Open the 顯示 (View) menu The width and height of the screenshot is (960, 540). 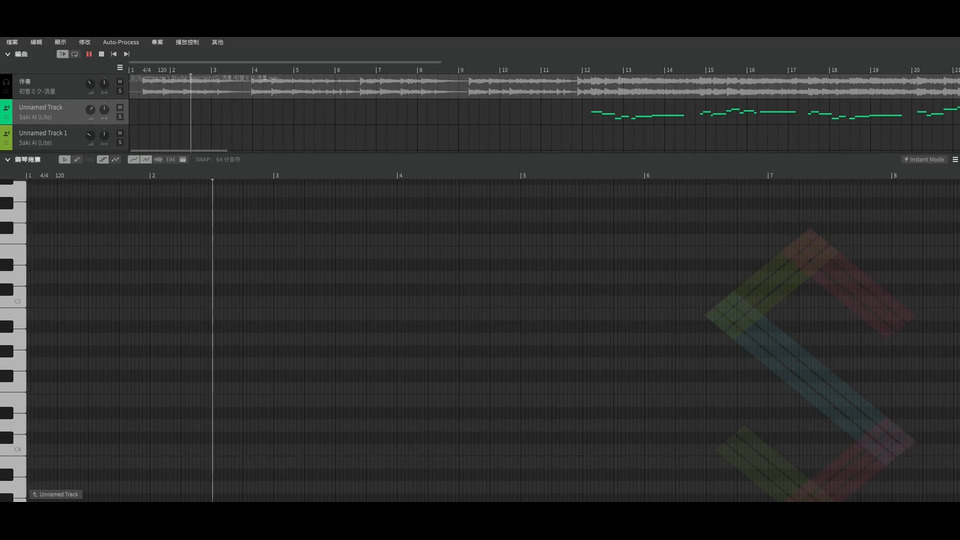point(60,42)
